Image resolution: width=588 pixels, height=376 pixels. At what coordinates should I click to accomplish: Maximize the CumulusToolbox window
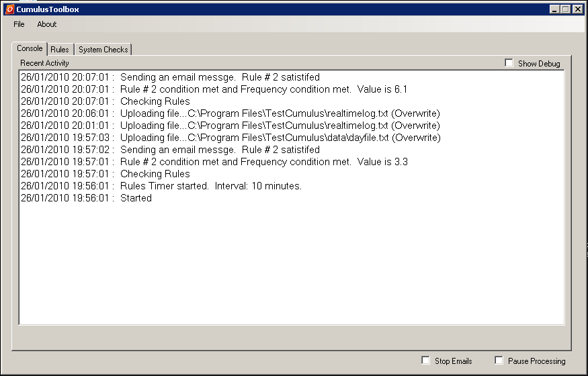(x=565, y=9)
